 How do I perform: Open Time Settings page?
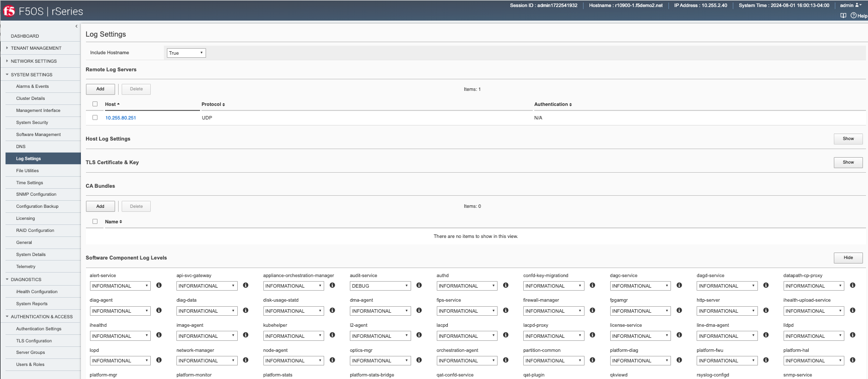(x=30, y=183)
